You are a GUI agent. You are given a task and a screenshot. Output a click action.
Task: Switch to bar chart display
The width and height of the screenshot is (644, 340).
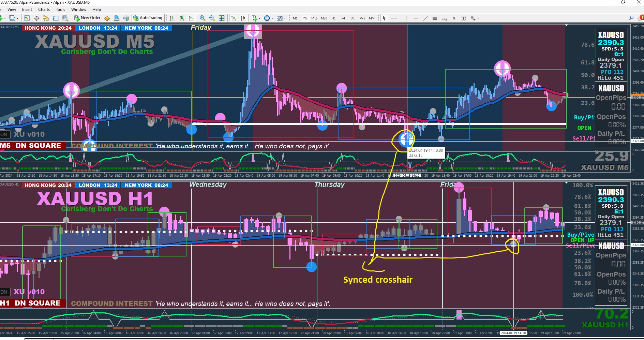(172, 18)
